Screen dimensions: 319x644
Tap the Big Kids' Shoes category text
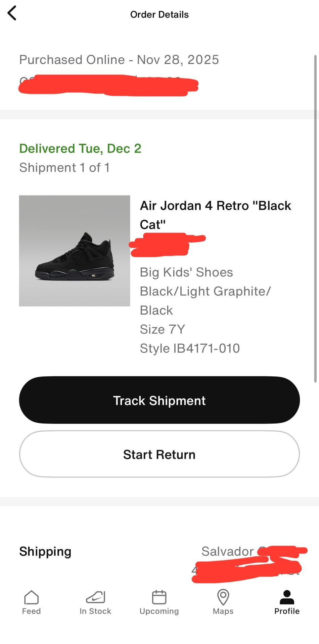click(186, 272)
